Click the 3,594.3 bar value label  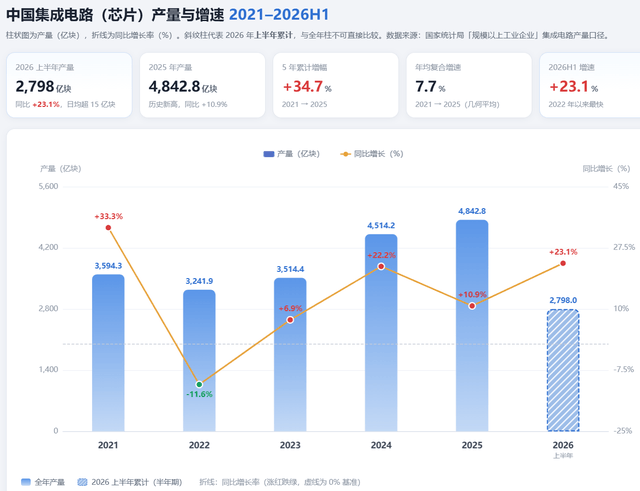tap(108, 266)
